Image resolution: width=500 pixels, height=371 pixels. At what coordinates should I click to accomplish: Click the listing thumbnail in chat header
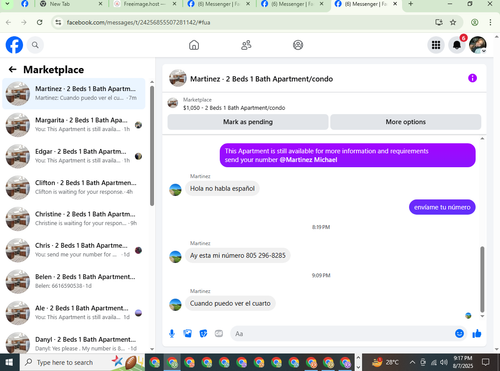(178, 78)
